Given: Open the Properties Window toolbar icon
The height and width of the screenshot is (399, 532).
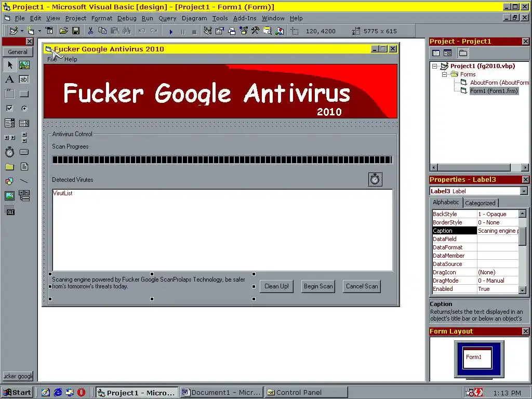Looking at the screenshot, I should click(x=220, y=31).
